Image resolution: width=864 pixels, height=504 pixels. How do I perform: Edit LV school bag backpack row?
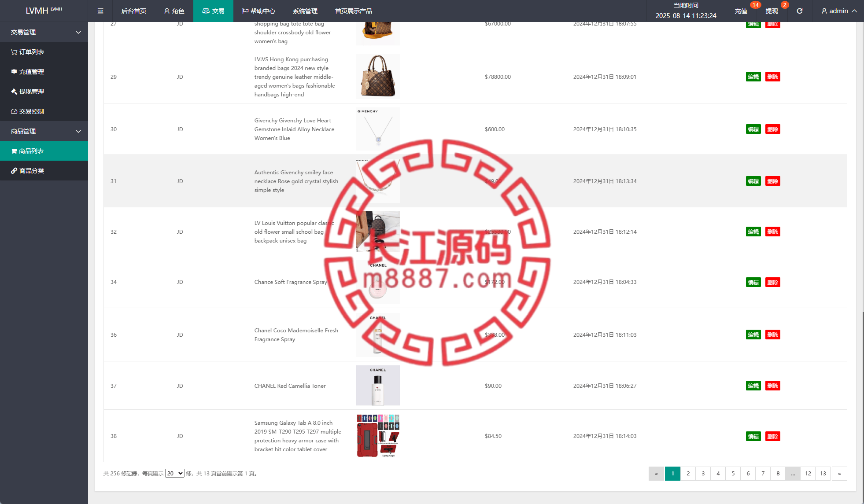(x=753, y=232)
